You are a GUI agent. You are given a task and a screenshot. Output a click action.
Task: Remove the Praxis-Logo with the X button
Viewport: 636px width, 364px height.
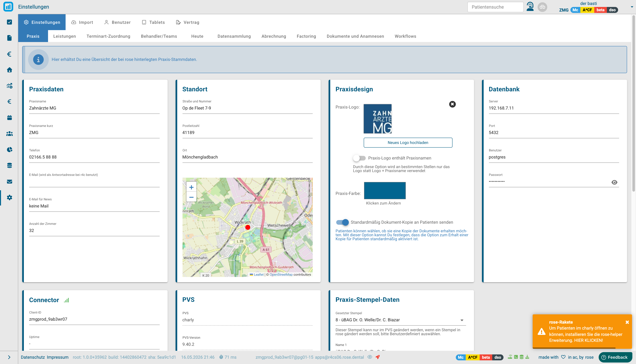click(x=452, y=104)
